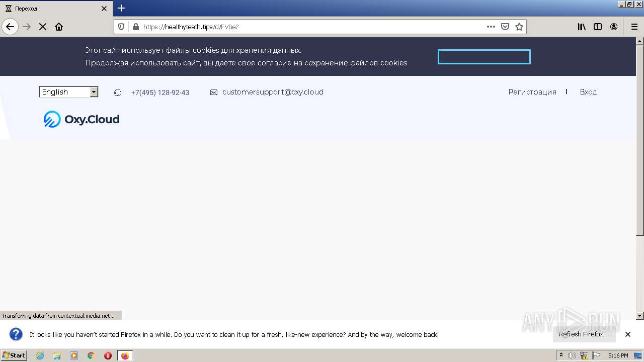Open the Firefox home page

point(59,27)
